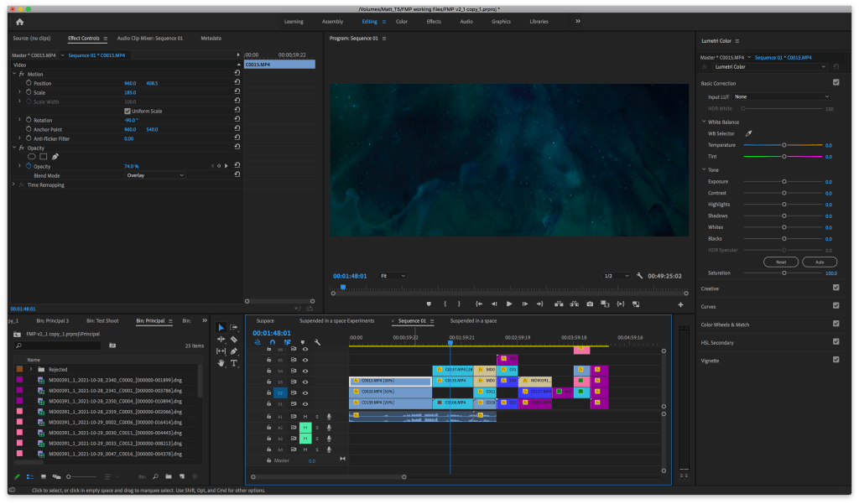This screenshot has height=504, width=859.
Task: Adjust the Temperature slider handle
Action: 784,145
